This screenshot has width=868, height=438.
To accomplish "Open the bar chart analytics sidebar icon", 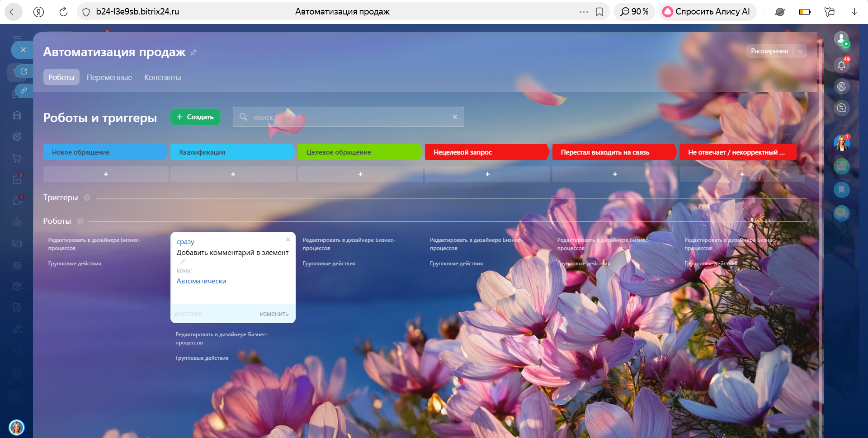I will click(17, 222).
